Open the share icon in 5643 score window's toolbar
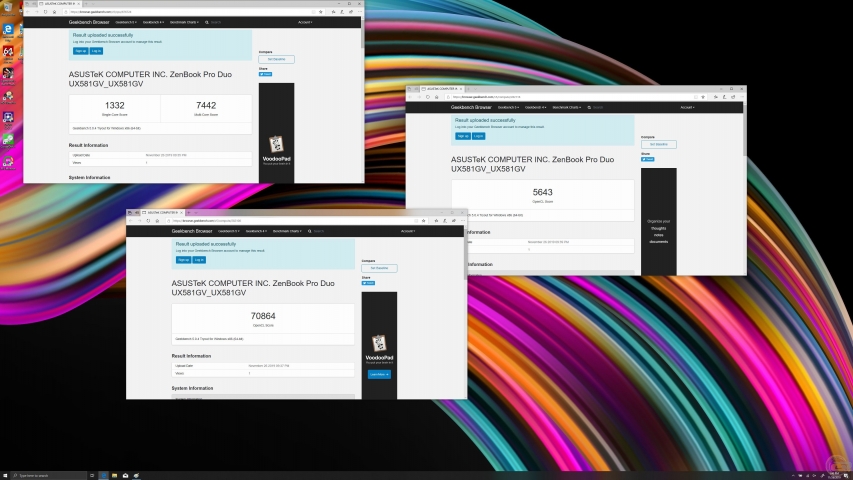 coord(733,97)
